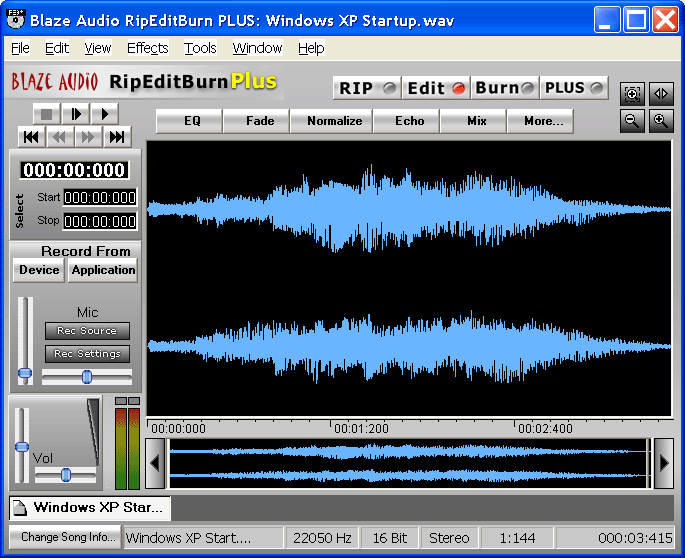Image resolution: width=685 pixels, height=558 pixels.
Task: Click the Zoom to selection icon
Action: point(632,94)
